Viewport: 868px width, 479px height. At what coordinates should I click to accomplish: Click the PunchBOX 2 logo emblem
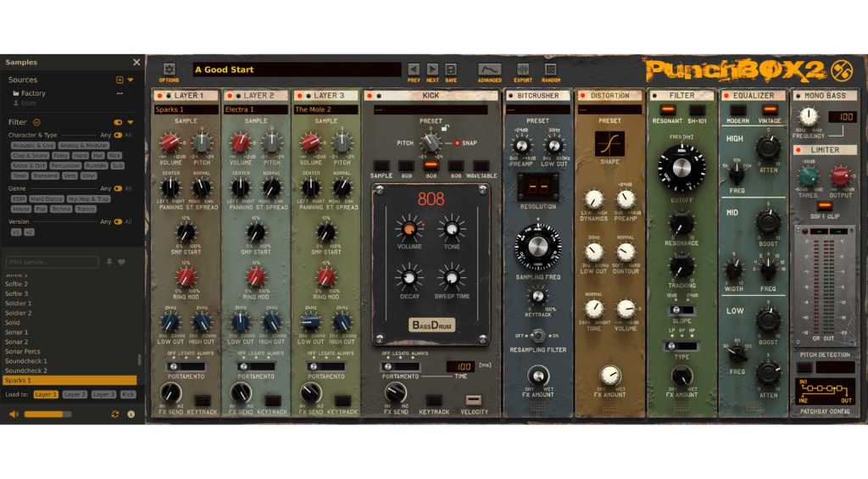click(842, 70)
